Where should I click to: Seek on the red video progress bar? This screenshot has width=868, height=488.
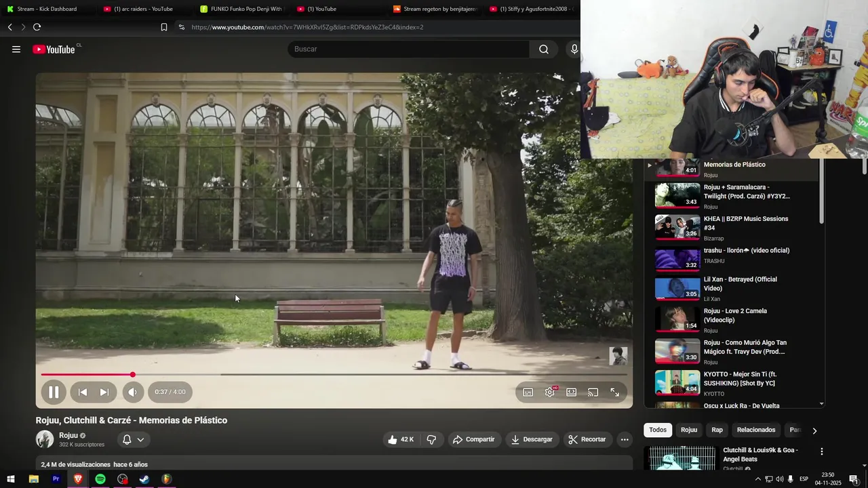click(x=334, y=374)
